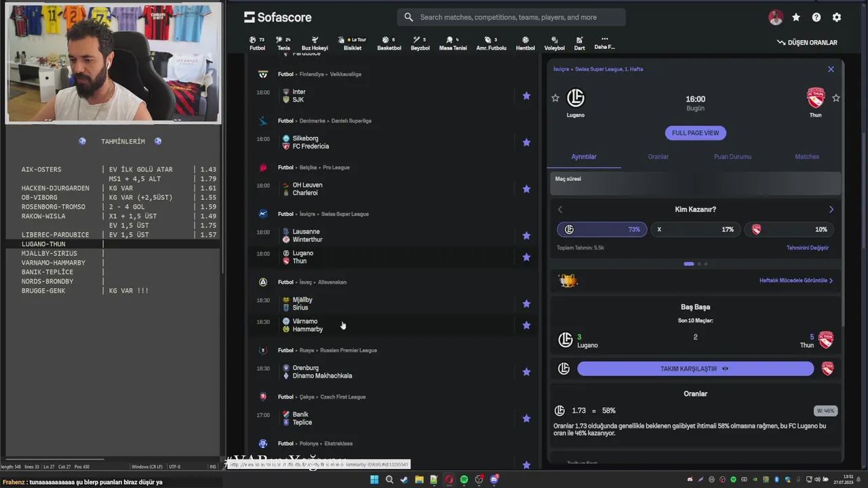868x488 pixels.
Task: Open the Masa Tenisi category
Action: [453, 43]
